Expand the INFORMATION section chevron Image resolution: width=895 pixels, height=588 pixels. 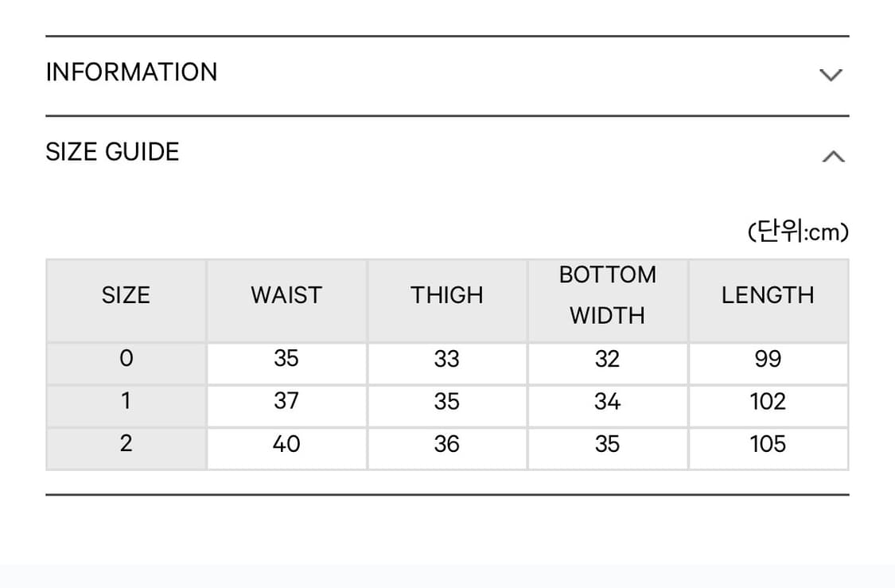(831, 76)
